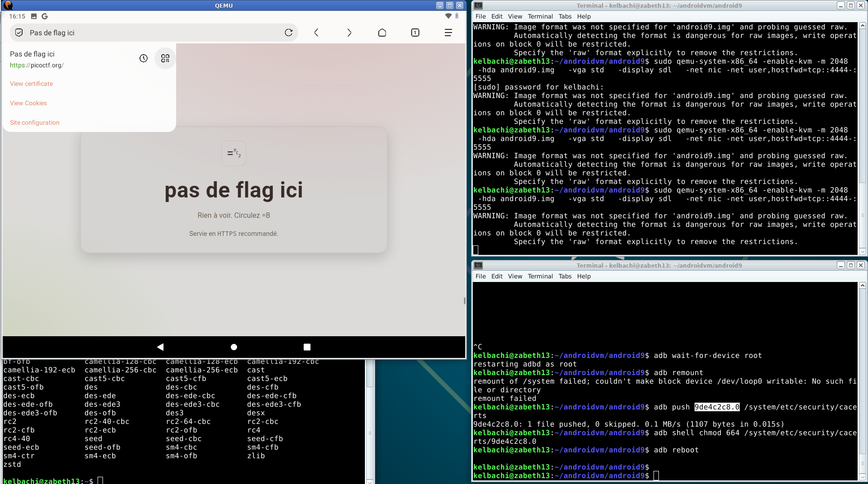Go back using browser back arrow

[x=316, y=33]
